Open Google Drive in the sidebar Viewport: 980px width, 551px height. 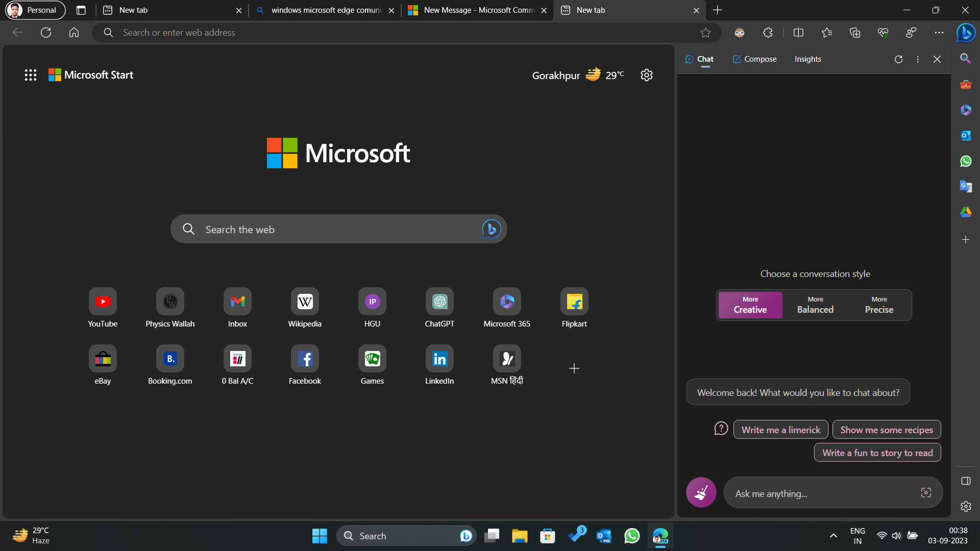(x=966, y=212)
